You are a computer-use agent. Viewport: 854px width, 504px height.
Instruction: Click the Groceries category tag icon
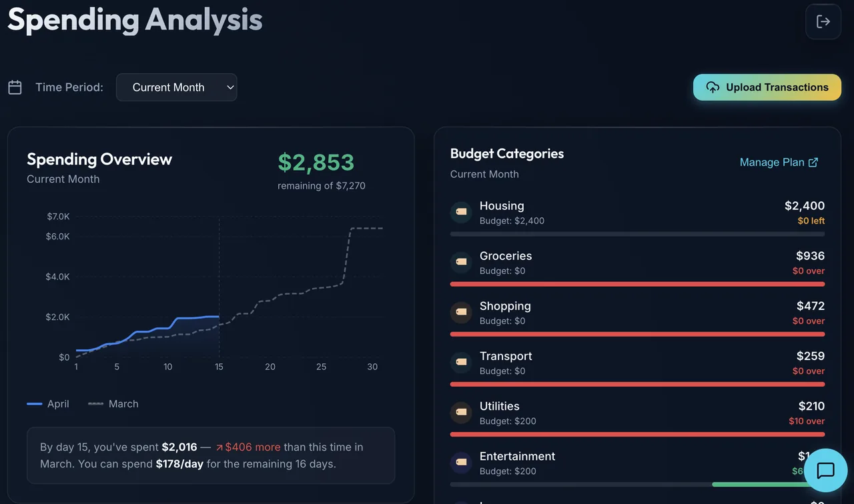click(x=461, y=262)
